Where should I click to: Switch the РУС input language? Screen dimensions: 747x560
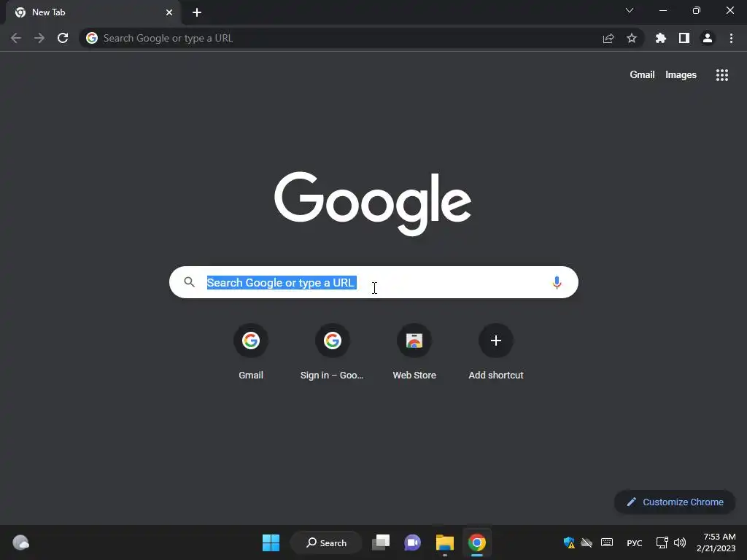635,542
